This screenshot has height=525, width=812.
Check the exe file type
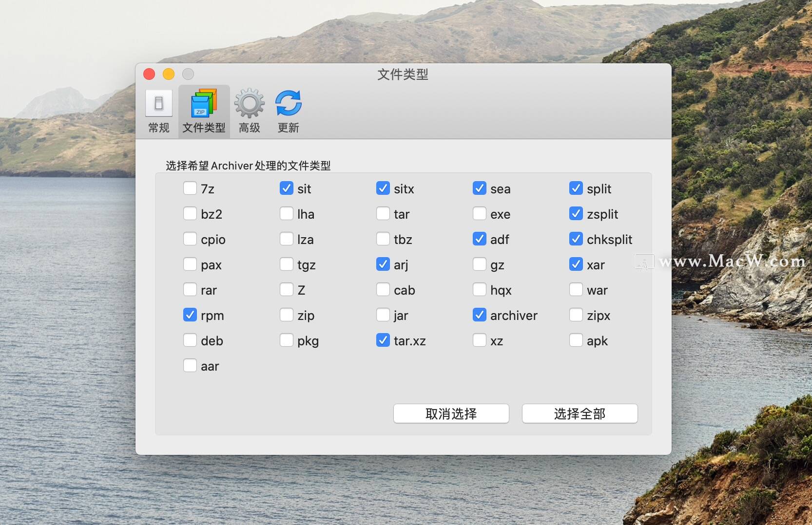tap(480, 213)
